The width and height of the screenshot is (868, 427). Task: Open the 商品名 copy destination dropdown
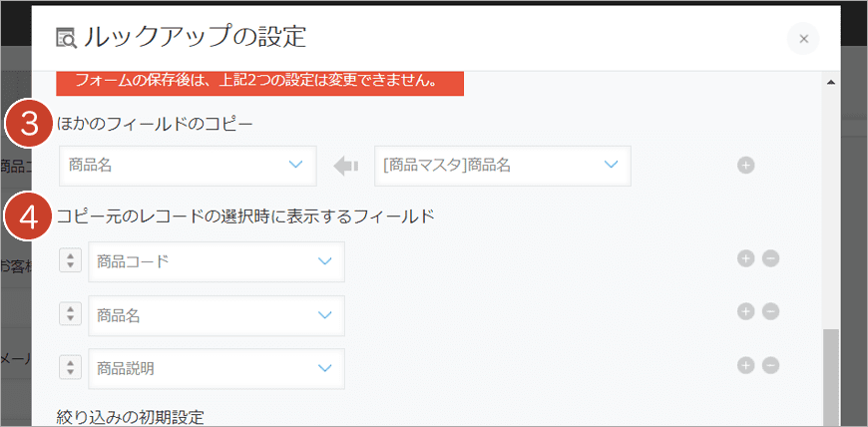pyautogui.click(x=188, y=166)
